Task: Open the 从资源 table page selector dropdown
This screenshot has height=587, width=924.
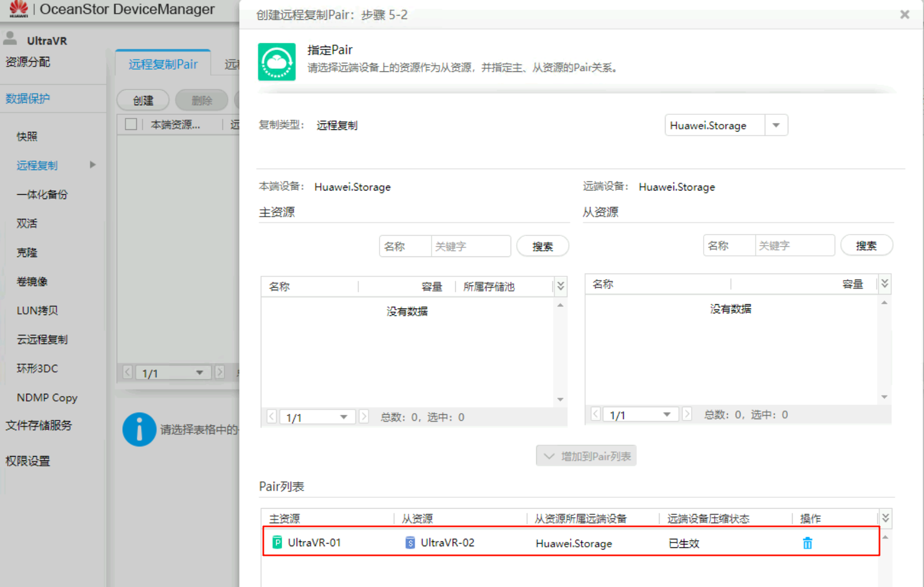Action: point(667,415)
